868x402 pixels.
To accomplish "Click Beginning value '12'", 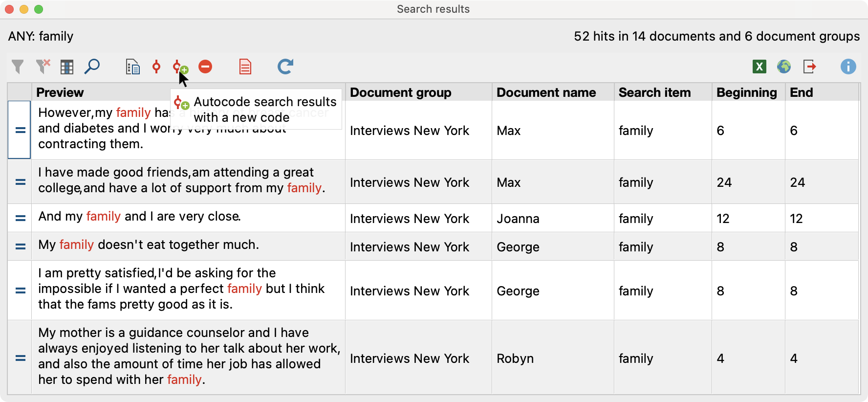I will (723, 219).
